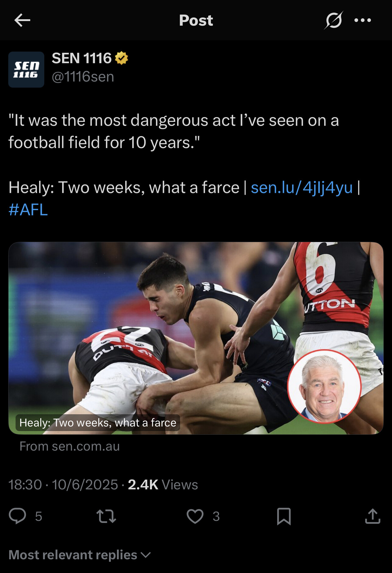Image resolution: width=392 pixels, height=573 pixels.
Task: Like the post with heart icon
Action: click(x=195, y=516)
